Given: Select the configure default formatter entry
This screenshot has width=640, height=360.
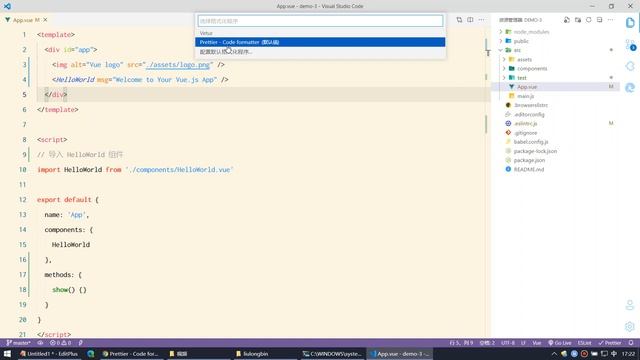Looking at the screenshot, I should (320, 52).
